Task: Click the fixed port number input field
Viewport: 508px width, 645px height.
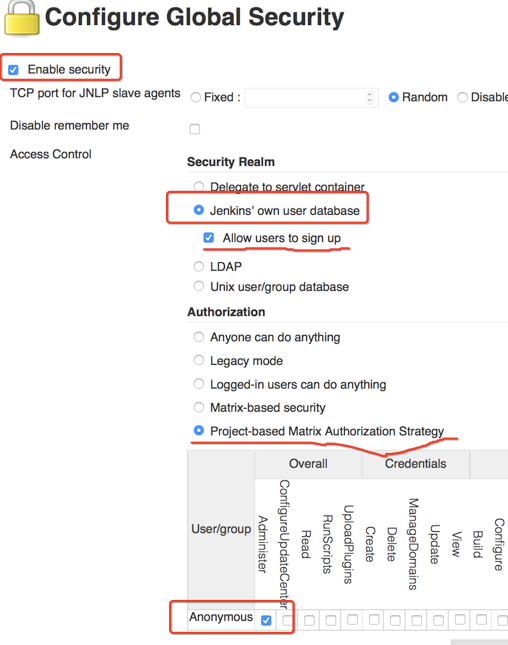Action: (x=311, y=97)
